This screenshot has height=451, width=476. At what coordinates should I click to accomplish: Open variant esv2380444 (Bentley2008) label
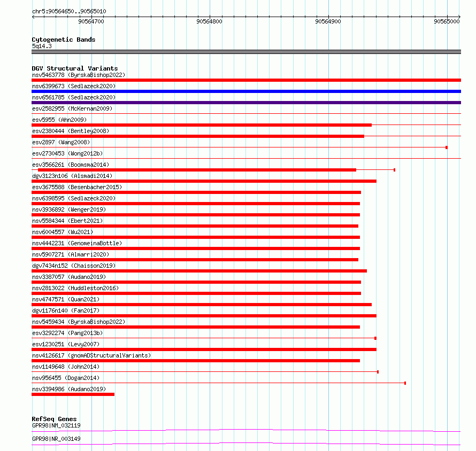[x=71, y=131]
